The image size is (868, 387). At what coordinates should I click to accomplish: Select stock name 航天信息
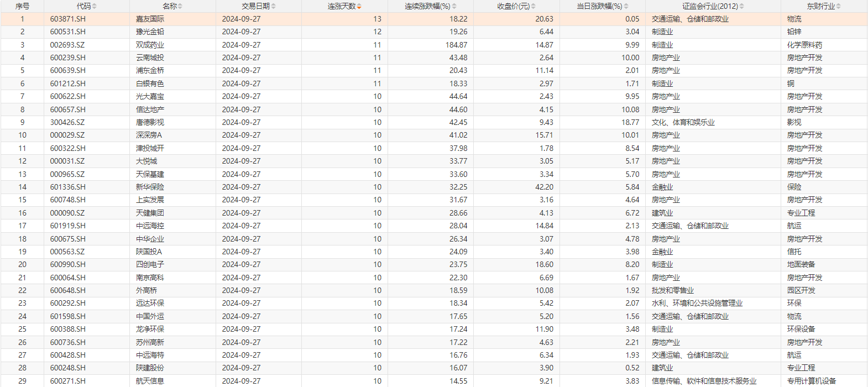[150, 381]
